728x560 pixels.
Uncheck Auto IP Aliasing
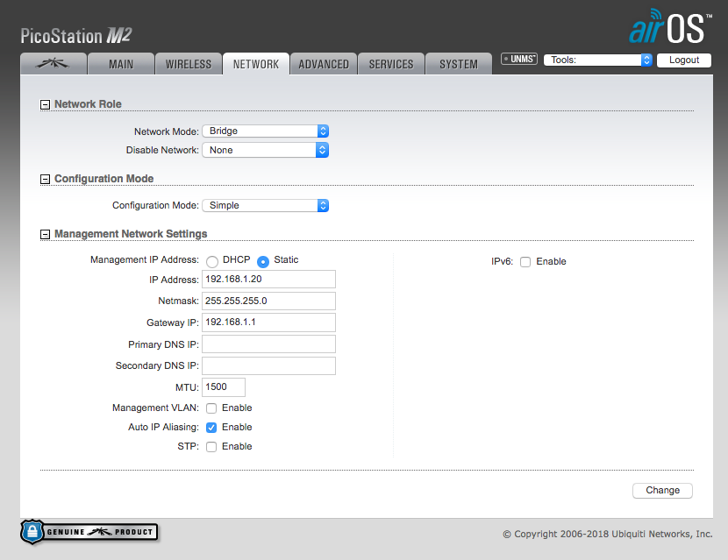(211, 428)
